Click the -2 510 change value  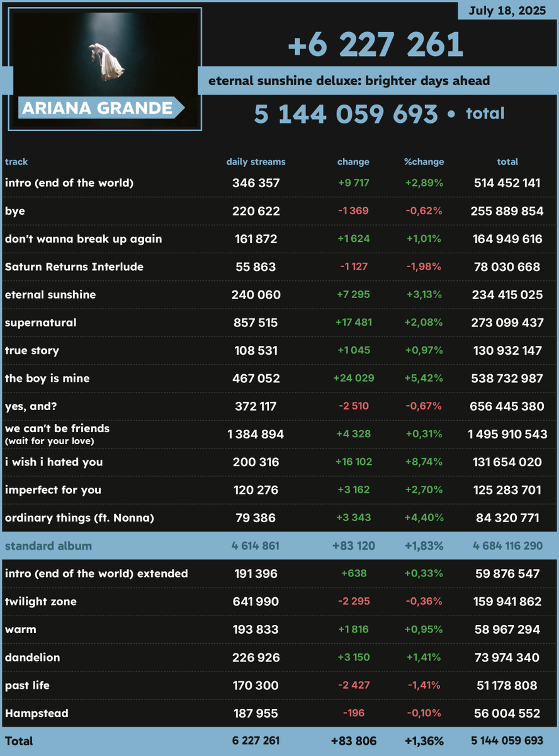(353, 406)
